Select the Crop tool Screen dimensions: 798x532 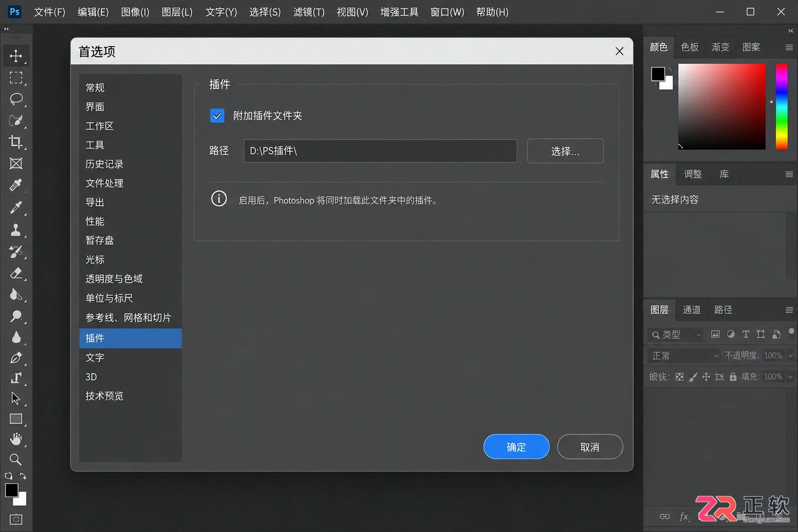coord(16,142)
